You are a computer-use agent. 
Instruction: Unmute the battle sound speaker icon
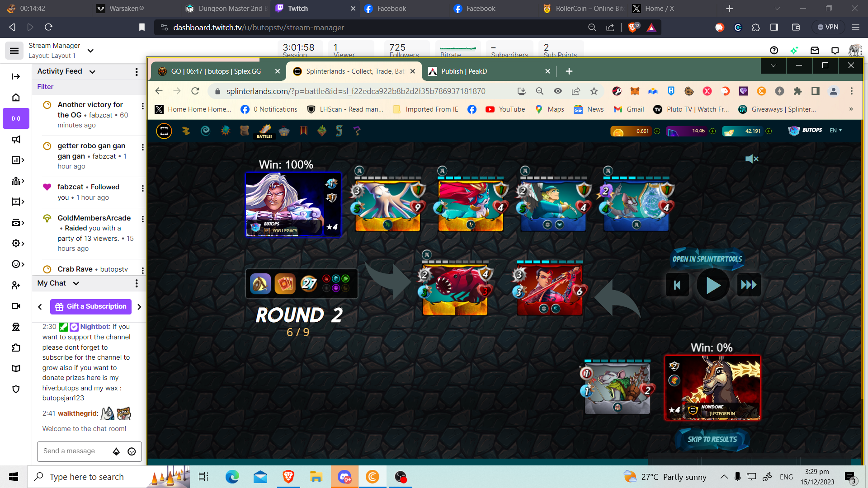pos(752,159)
